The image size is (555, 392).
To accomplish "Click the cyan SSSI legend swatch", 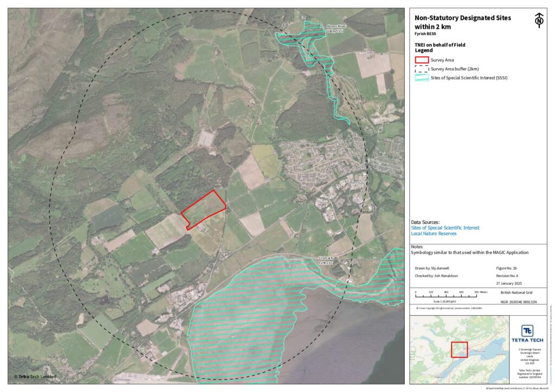I will pos(421,78).
